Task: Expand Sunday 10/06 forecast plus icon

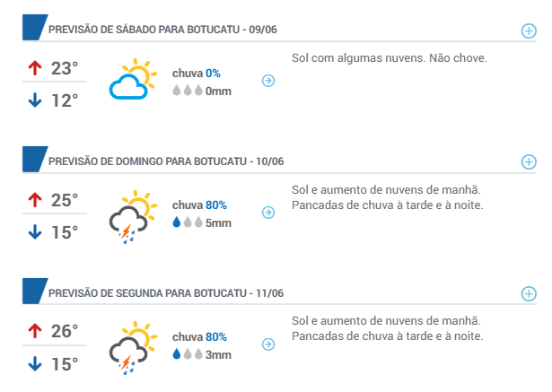Action: click(x=529, y=161)
